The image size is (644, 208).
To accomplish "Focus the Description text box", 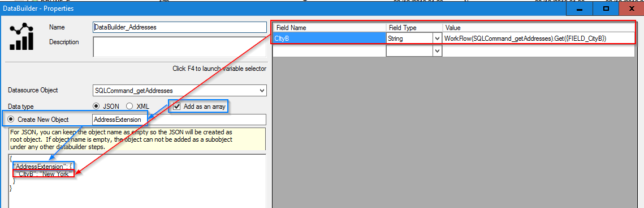I will click(180, 46).
